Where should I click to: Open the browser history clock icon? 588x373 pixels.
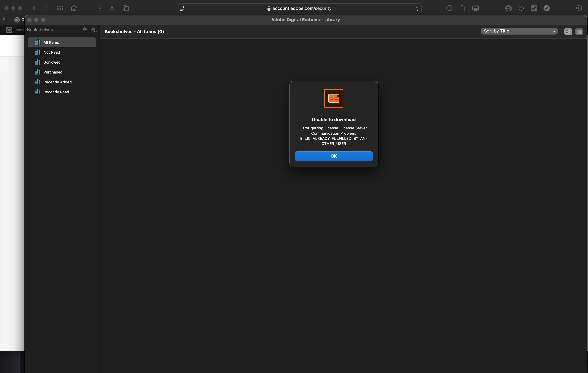click(449, 8)
